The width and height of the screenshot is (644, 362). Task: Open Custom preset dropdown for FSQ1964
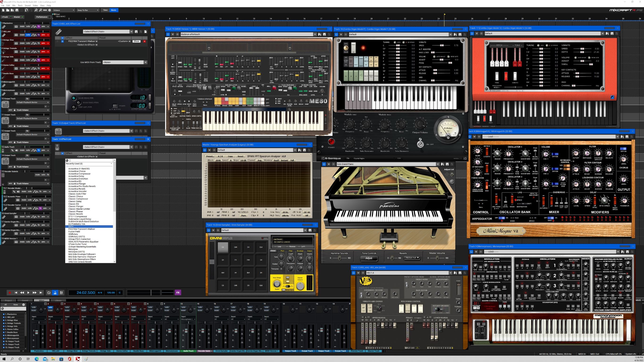click(124, 41)
